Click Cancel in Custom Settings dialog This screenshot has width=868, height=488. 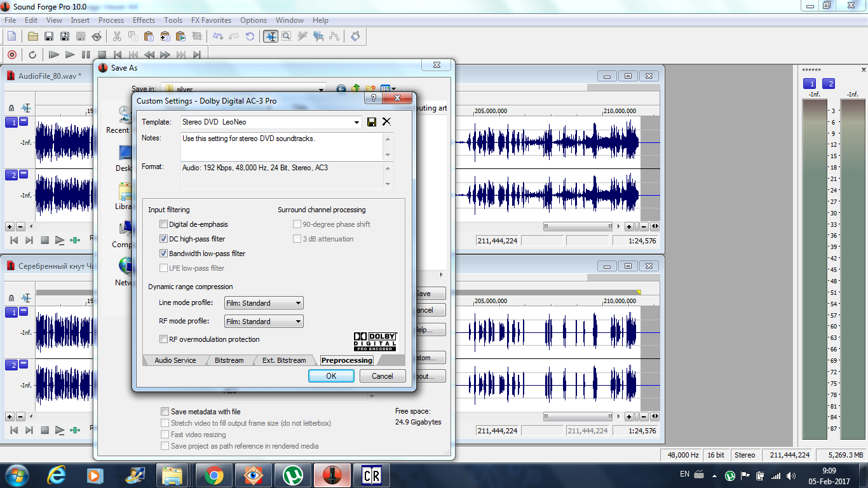[x=383, y=376]
